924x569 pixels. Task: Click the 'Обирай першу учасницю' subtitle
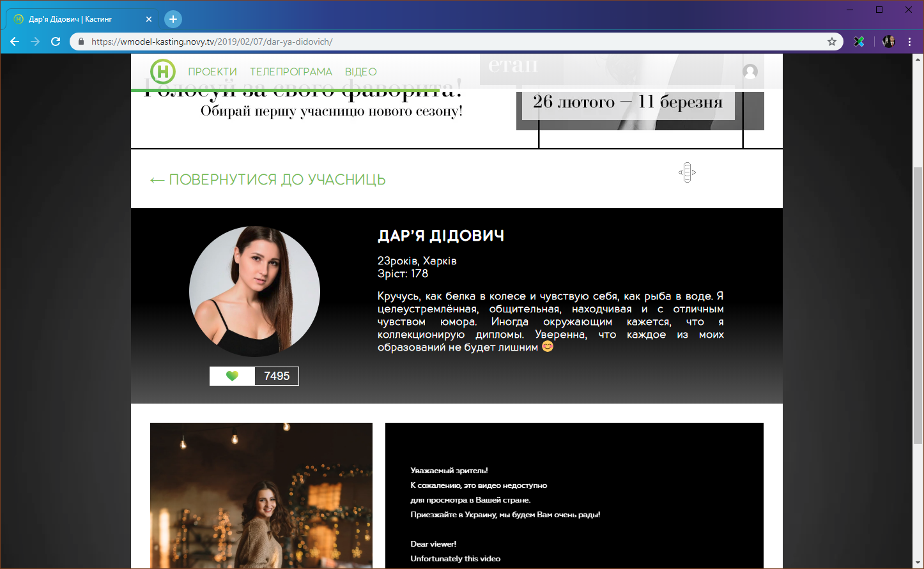click(332, 111)
